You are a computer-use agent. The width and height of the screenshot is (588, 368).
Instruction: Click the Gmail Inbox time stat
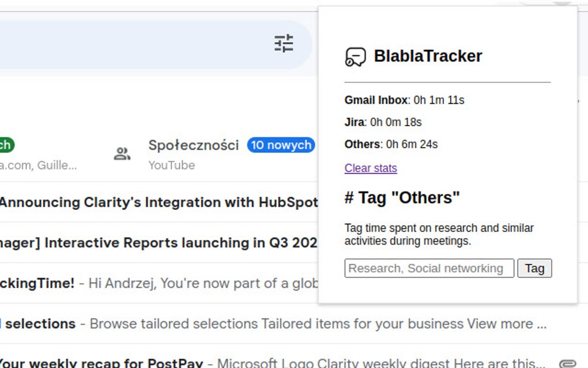click(404, 100)
